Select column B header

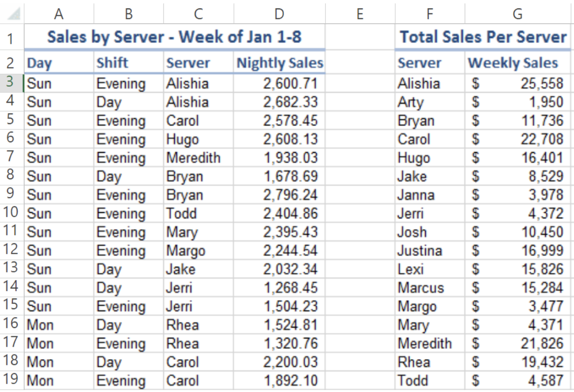[128, 14]
